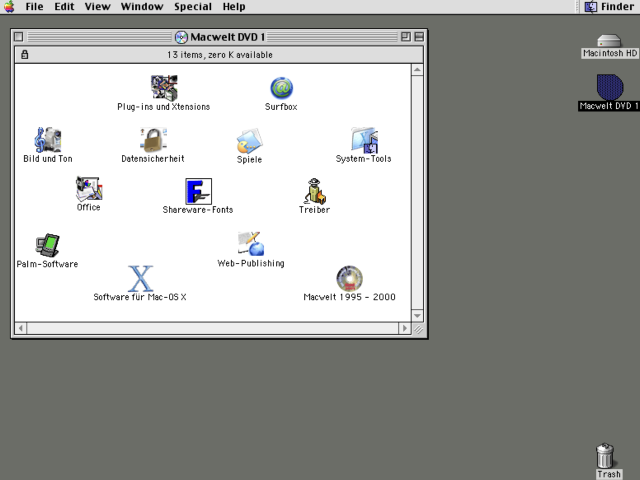Select the Trash icon
The height and width of the screenshot is (480, 640).
[605, 456]
